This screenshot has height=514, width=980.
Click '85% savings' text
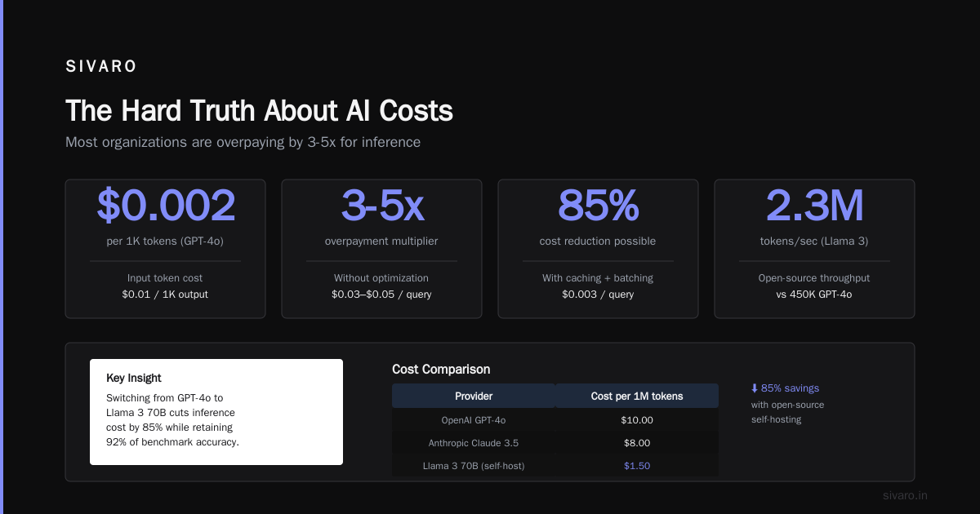click(790, 388)
